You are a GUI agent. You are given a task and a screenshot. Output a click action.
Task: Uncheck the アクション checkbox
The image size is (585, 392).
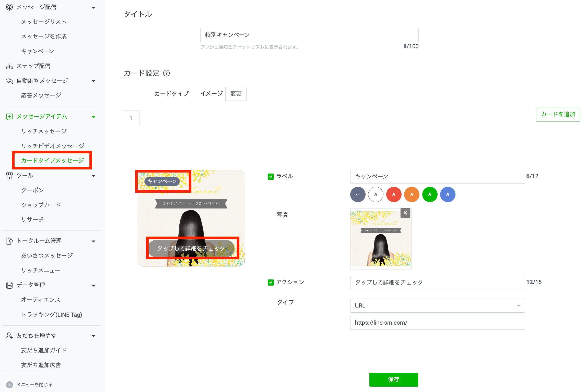tap(271, 282)
